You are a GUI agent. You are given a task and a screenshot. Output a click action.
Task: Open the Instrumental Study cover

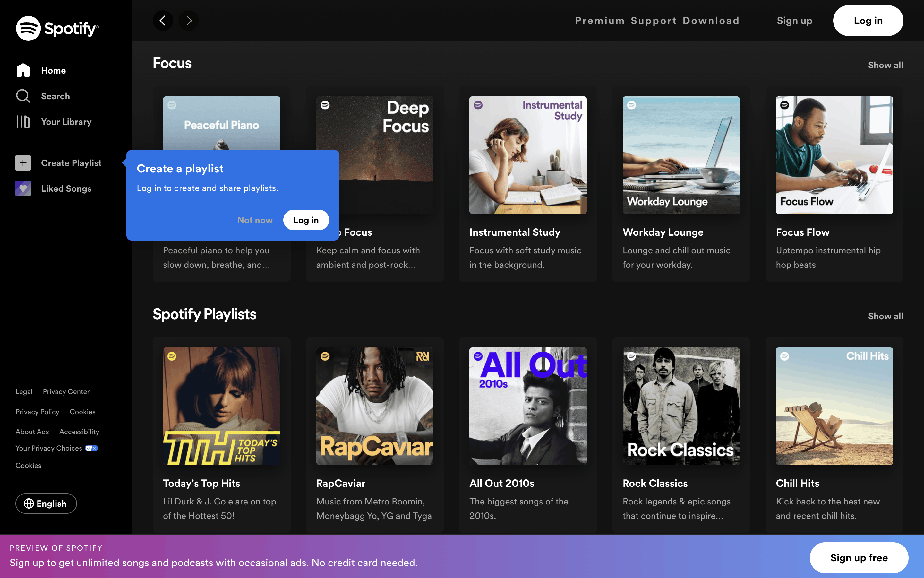click(528, 155)
